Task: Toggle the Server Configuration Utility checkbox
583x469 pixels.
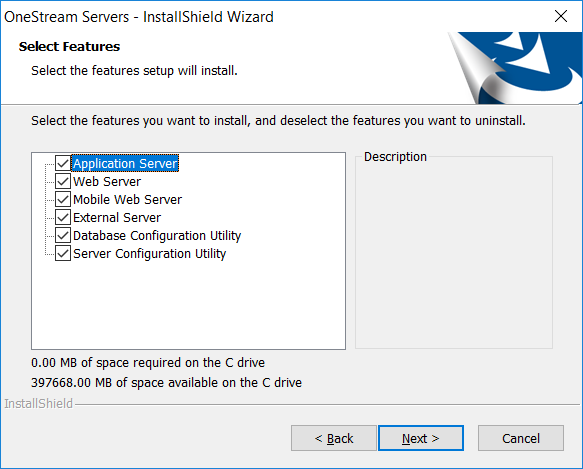Action: tap(63, 253)
